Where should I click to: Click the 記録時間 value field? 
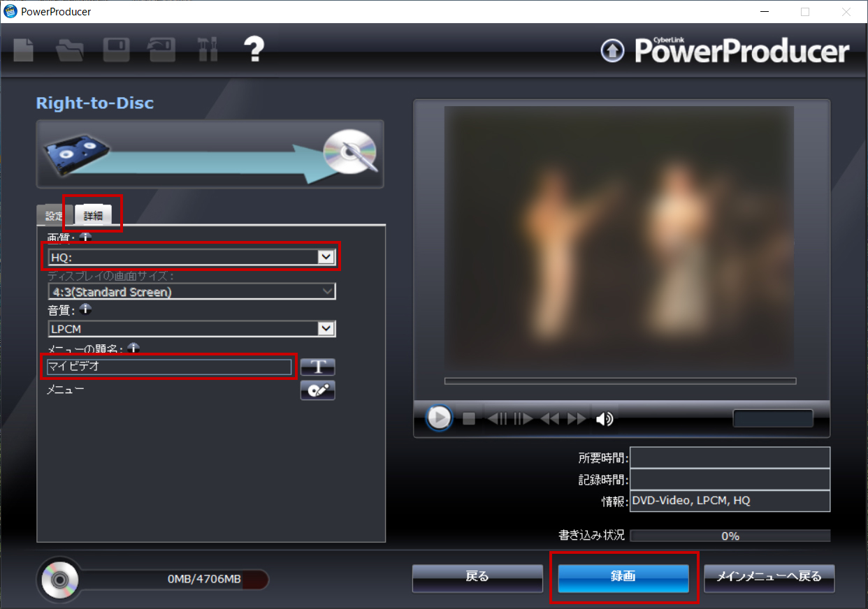(x=730, y=480)
